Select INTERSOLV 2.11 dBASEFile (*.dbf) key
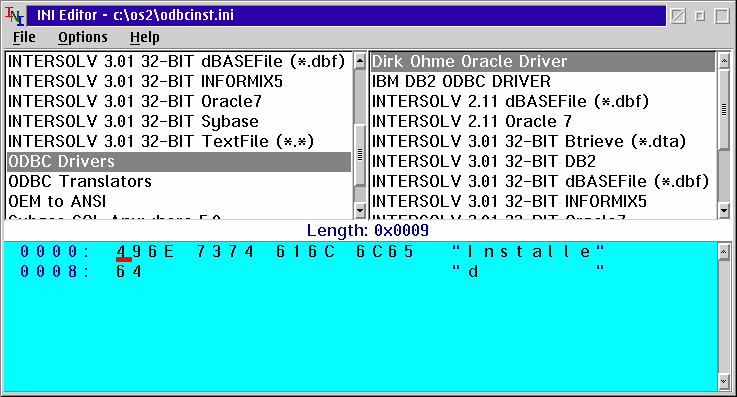737x397 pixels. [x=543, y=101]
